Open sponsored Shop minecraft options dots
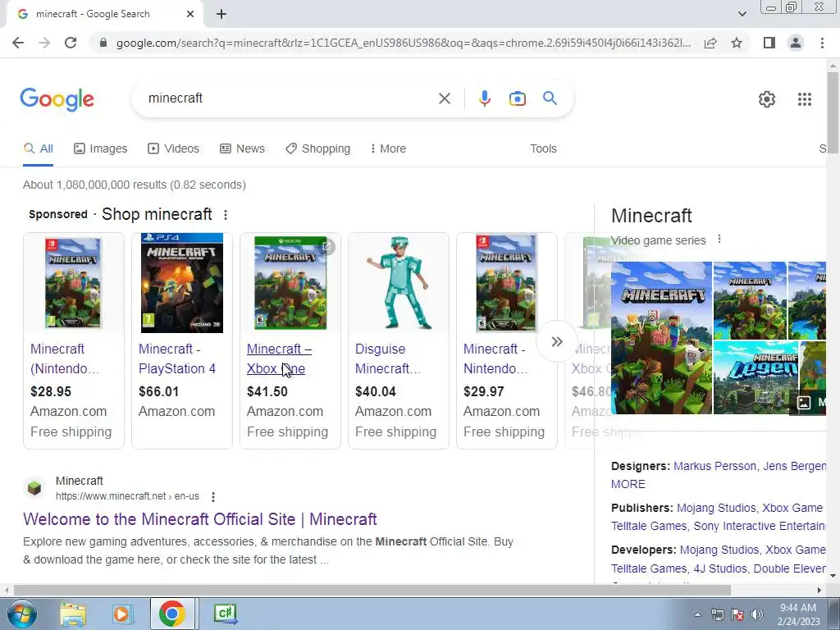The image size is (840, 630). 226,215
